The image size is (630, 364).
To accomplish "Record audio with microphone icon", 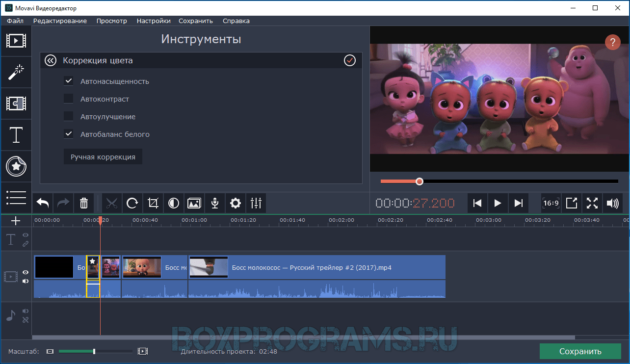I will (215, 203).
